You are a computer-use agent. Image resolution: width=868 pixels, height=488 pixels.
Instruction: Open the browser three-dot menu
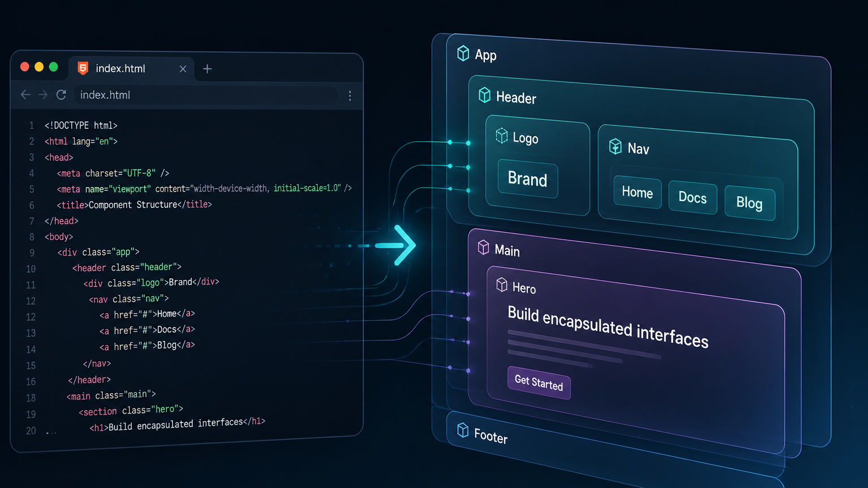pos(350,96)
